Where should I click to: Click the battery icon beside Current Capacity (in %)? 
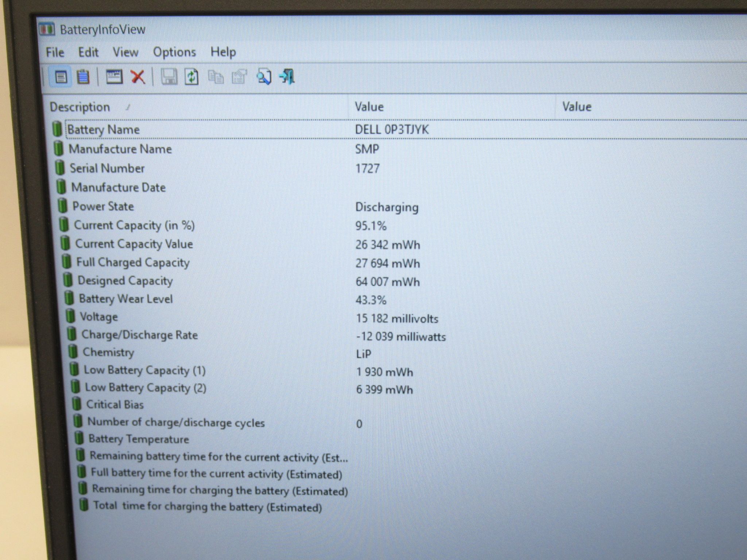64,225
